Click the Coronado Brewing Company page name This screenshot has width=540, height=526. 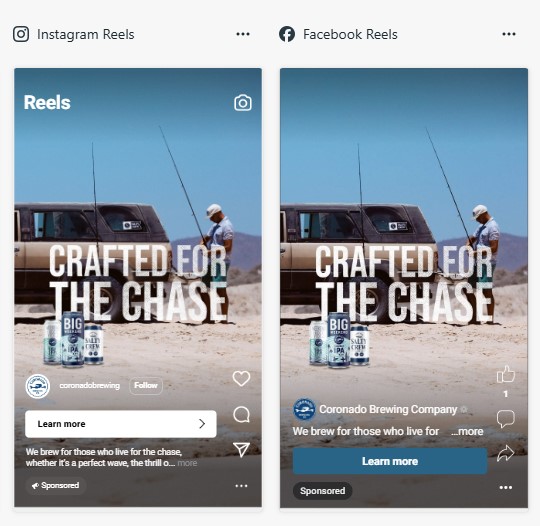[388, 409]
